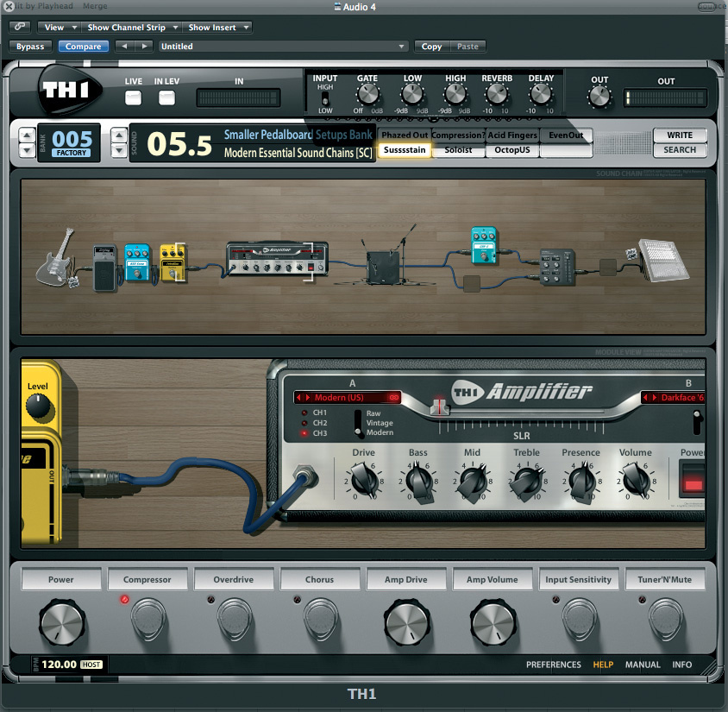Go to previous amp A model
This screenshot has height=712, width=728.
[x=298, y=398]
